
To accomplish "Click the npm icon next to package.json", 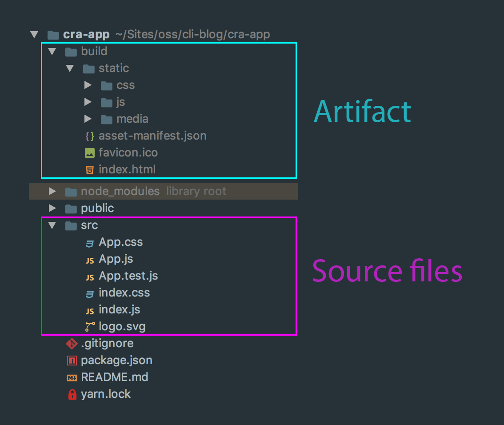I will tap(72, 360).
